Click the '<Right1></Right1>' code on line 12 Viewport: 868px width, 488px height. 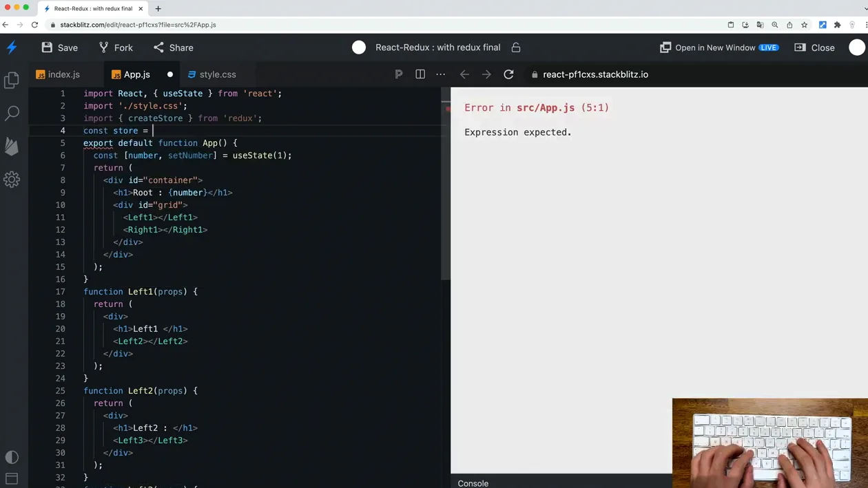click(165, 229)
